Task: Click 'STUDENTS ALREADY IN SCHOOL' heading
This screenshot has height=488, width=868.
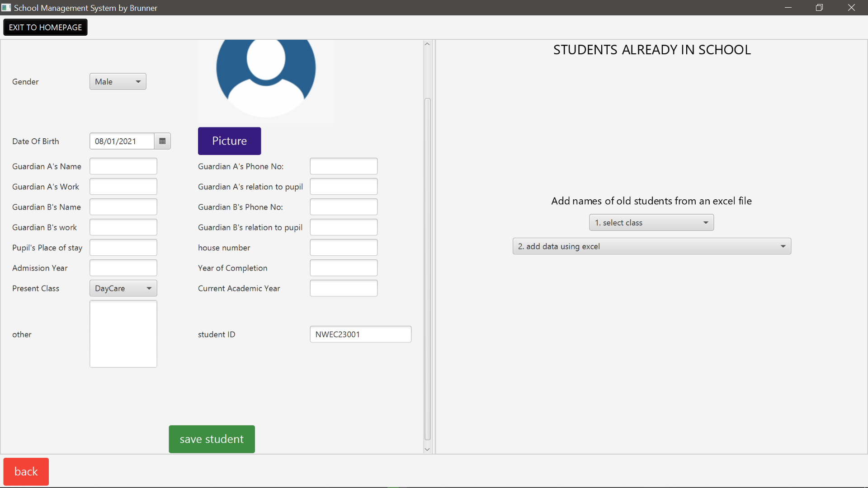Action: [x=652, y=50]
